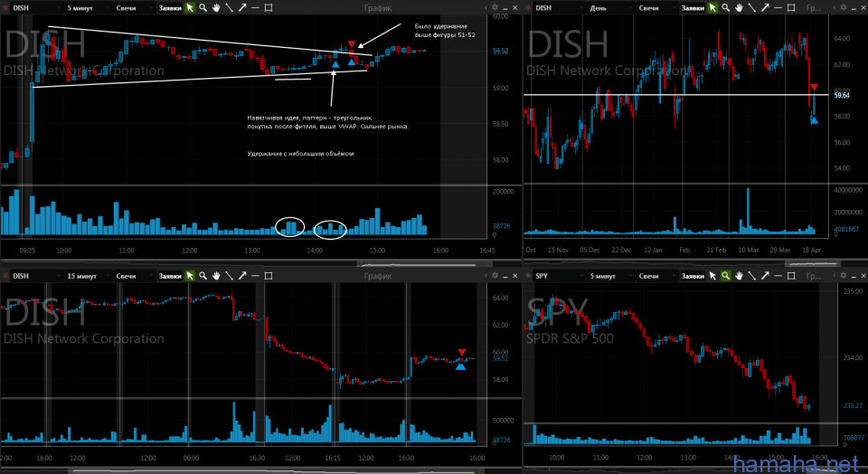This screenshot has height=474, width=868.
Task: Select pointer tool in DISH День chart
Action: [712, 8]
